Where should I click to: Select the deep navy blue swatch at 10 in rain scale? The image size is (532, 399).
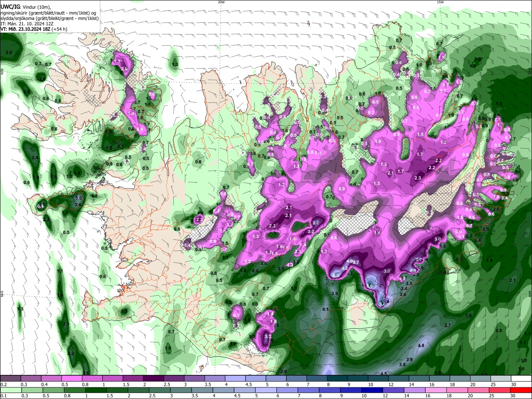point(372,390)
